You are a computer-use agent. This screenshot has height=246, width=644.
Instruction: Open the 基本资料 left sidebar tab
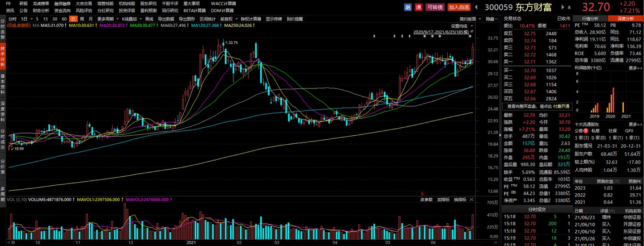coord(3,85)
